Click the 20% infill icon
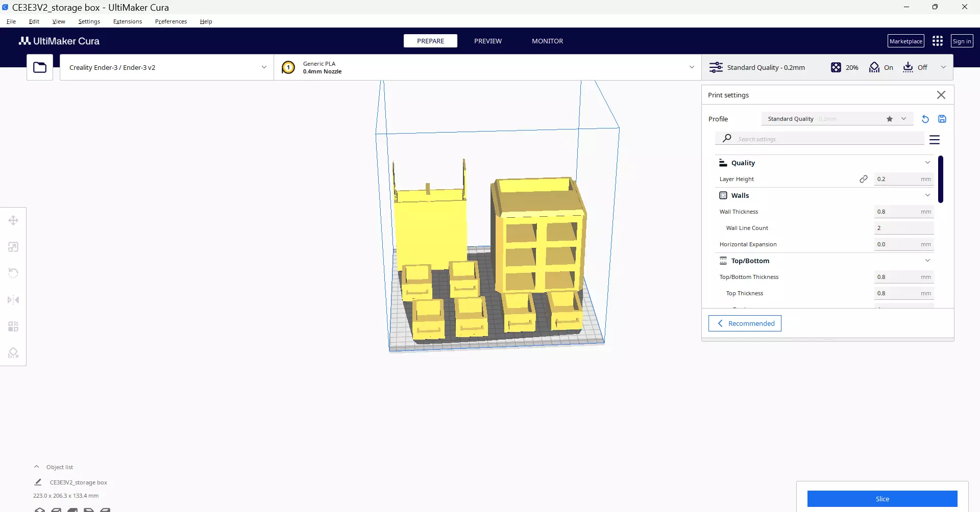This screenshot has width=980, height=512. tap(836, 67)
